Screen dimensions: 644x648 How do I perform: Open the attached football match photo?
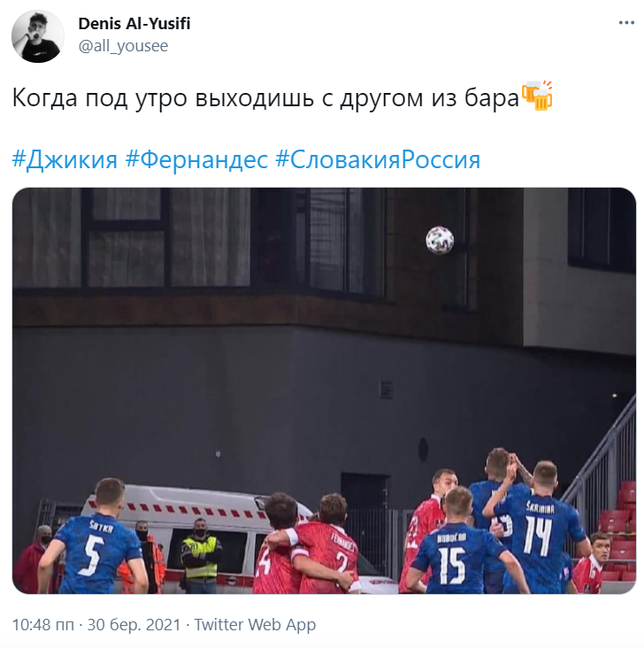(x=324, y=391)
